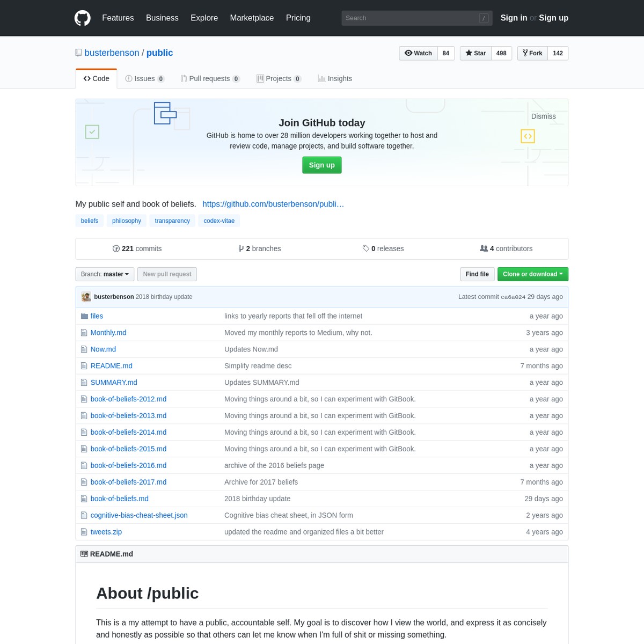Viewport: 644px width, 644px height.
Task: Open the busterbenson owner link
Action: click(112, 53)
